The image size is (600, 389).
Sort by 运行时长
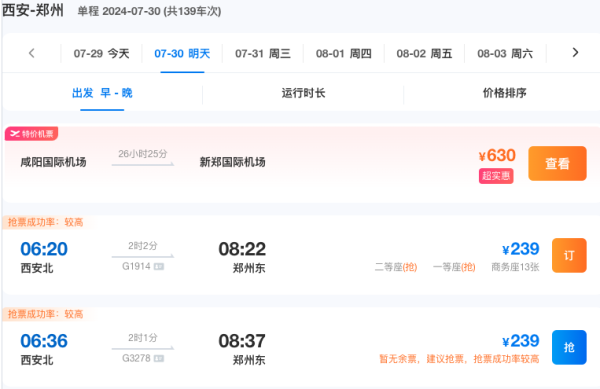click(x=303, y=93)
